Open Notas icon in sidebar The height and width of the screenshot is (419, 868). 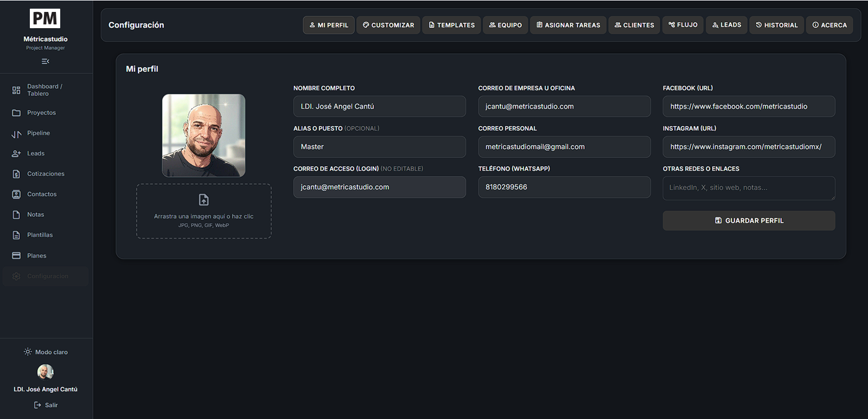pyautogui.click(x=16, y=215)
